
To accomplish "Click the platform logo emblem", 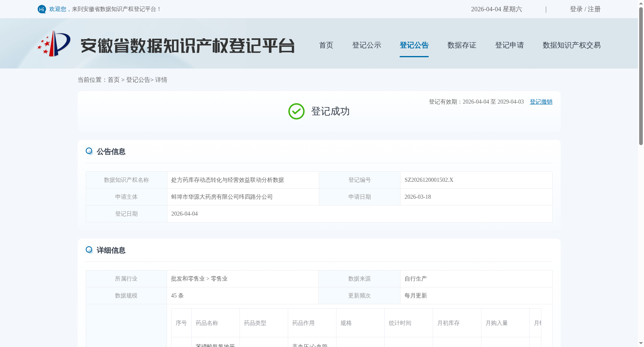I will click(x=54, y=44).
